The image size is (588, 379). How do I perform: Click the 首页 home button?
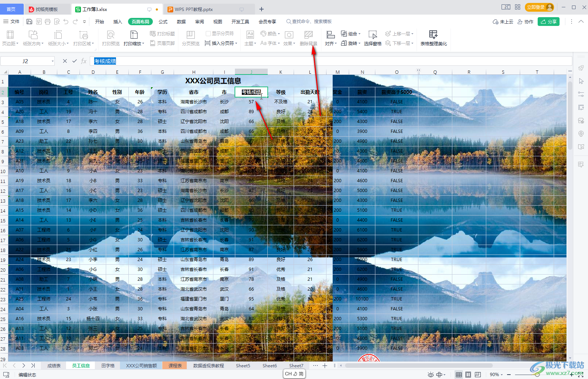(11, 9)
